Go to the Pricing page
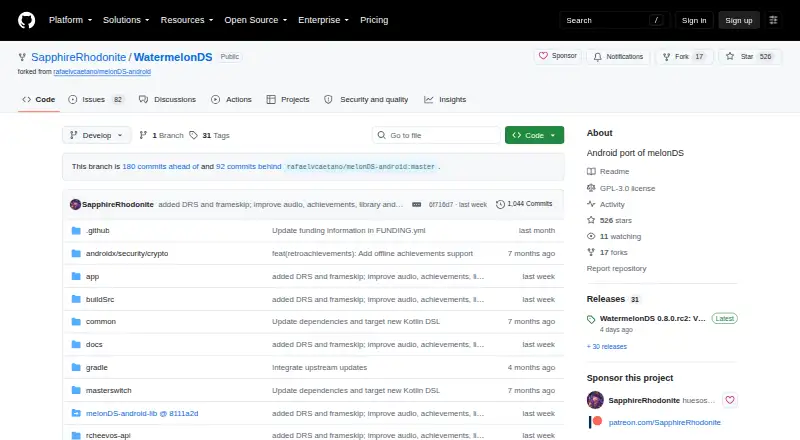 (374, 20)
